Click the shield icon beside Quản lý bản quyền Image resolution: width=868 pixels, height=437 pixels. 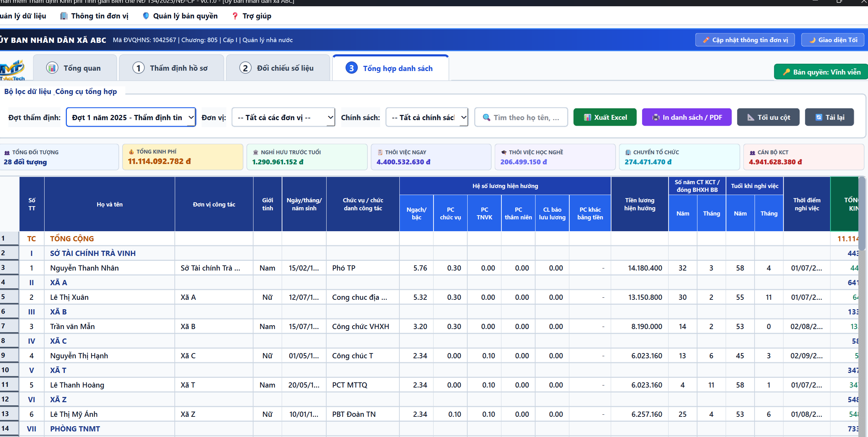(146, 16)
